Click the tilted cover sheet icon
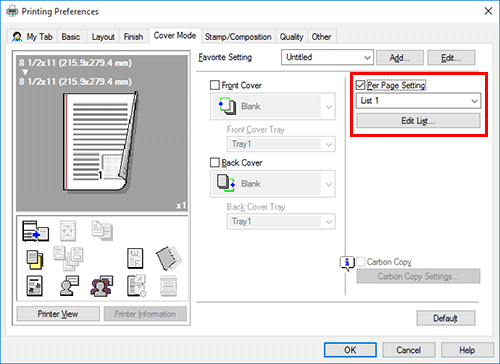The image size is (500, 364). pyautogui.click(x=169, y=258)
